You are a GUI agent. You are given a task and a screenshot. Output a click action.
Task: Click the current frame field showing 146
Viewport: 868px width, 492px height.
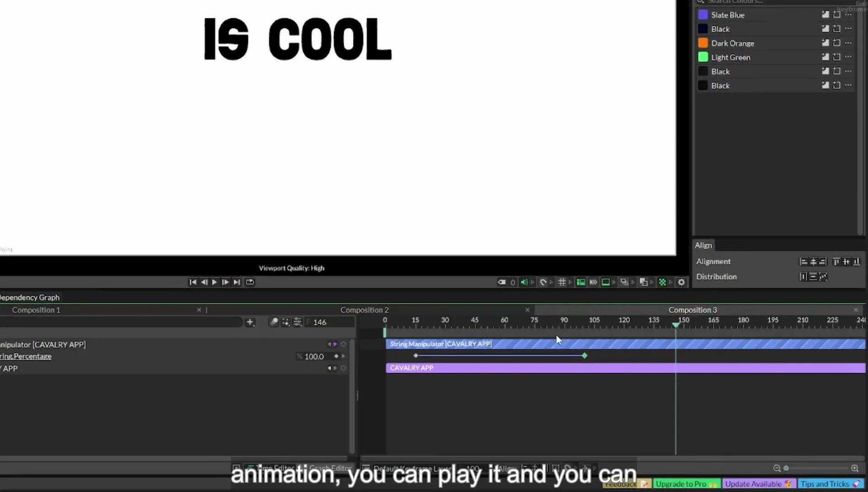pyautogui.click(x=330, y=322)
